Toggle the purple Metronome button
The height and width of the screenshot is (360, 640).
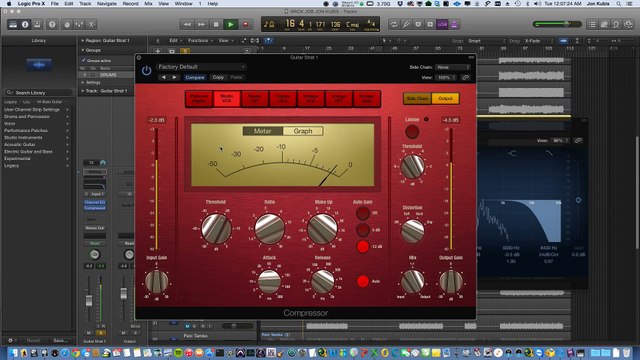coord(454,24)
